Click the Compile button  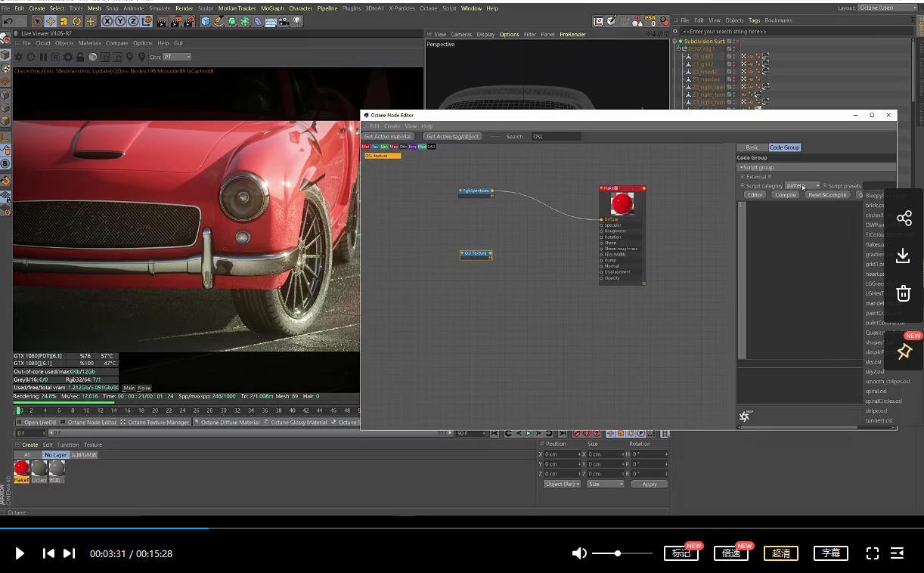785,195
